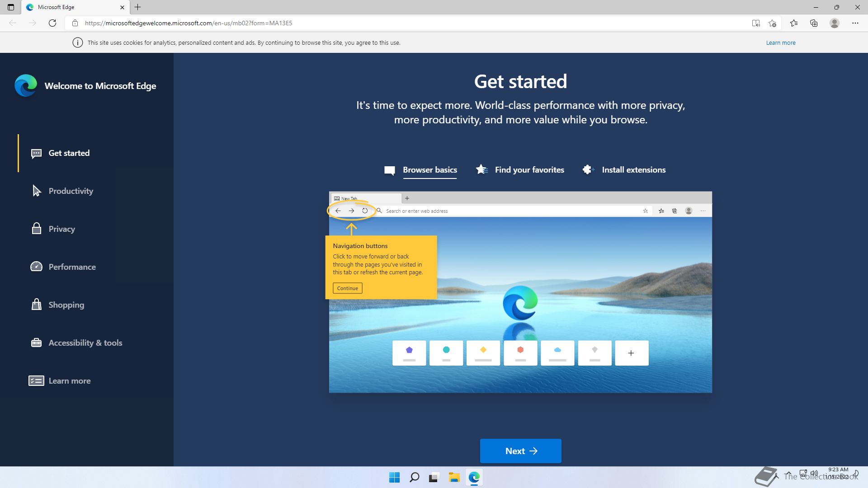Open Settings and more ellipsis menu
The height and width of the screenshot is (488, 868).
click(x=855, y=23)
